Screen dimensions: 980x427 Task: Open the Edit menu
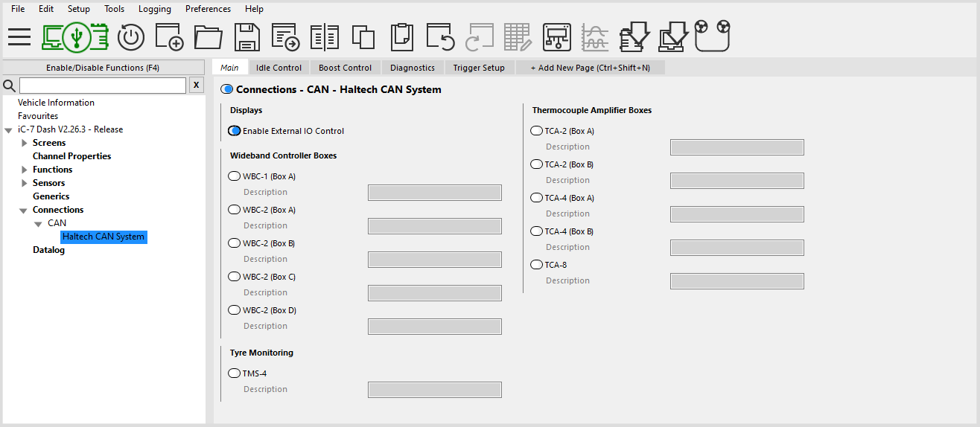pos(46,9)
